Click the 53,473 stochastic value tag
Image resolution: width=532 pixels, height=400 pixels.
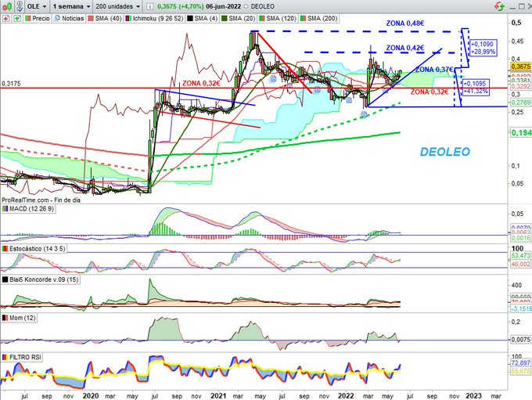point(521,255)
